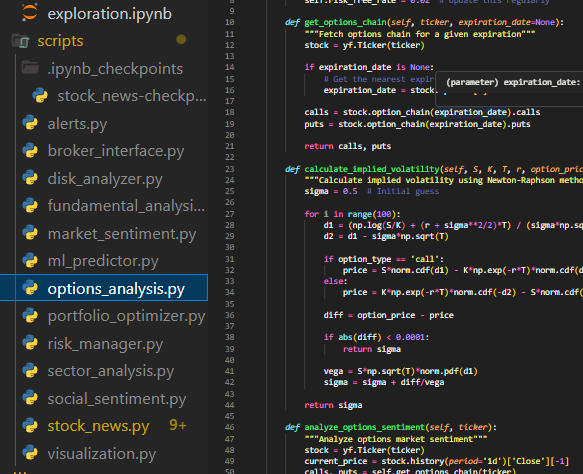Viewport: 583px width, 474px height.
Task: Click 'if option_type == 'call':' line
Action: 384,259
